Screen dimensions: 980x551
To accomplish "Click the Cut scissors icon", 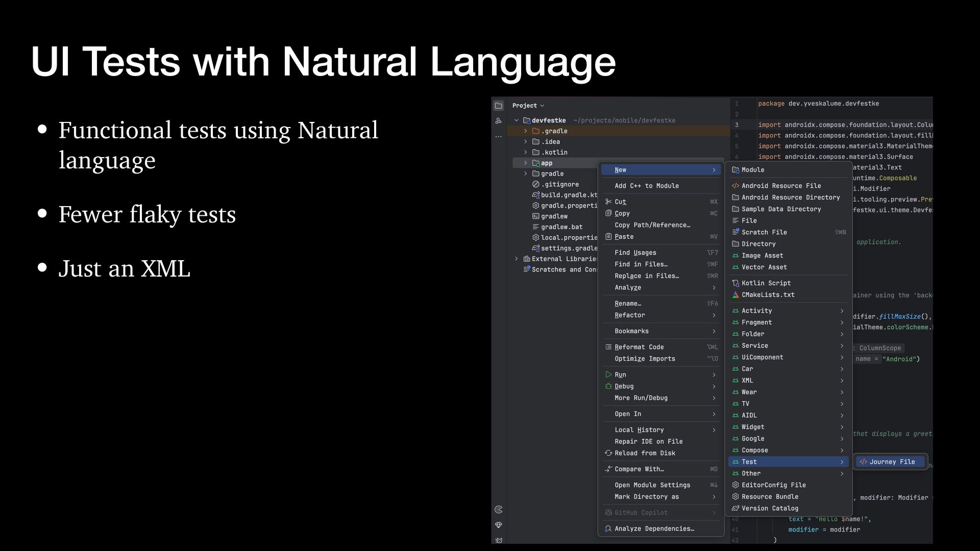I will click(608, 202).
